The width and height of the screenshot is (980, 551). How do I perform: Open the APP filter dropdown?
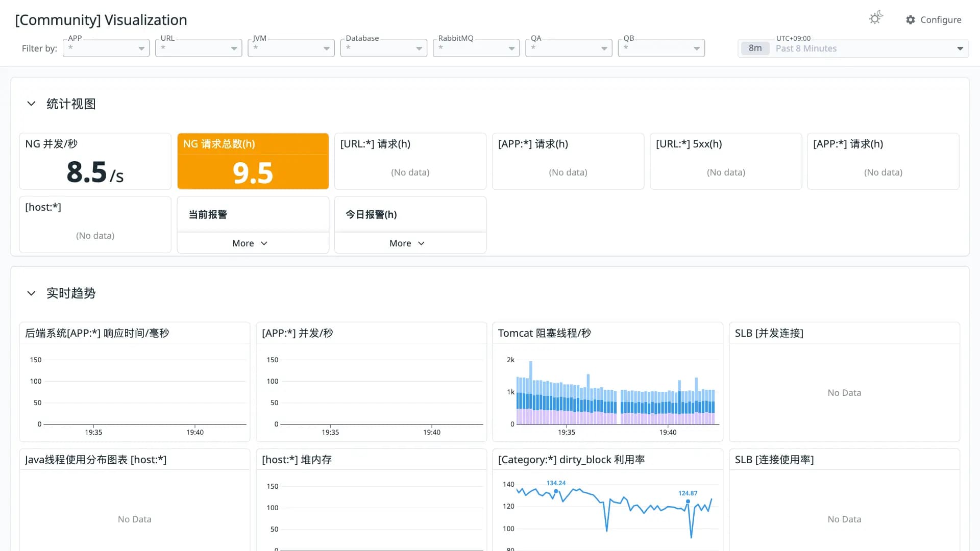click(x=106, y=48)
